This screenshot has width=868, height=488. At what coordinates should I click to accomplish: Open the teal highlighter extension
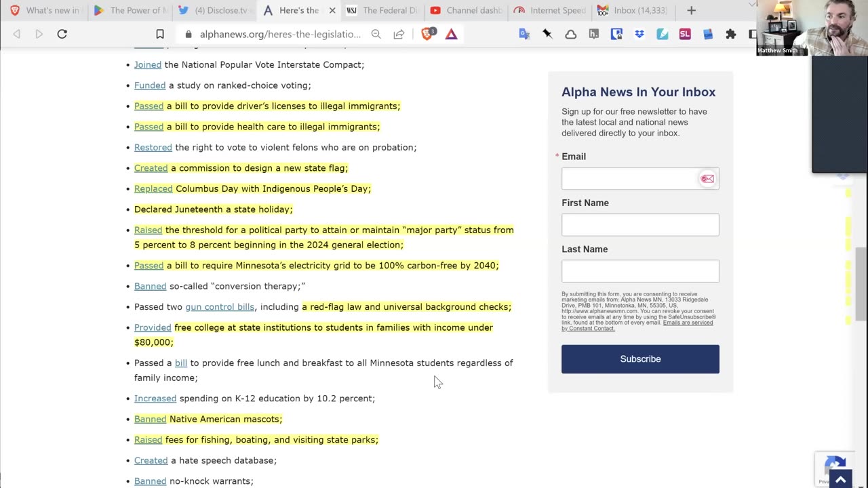[663, 34]
